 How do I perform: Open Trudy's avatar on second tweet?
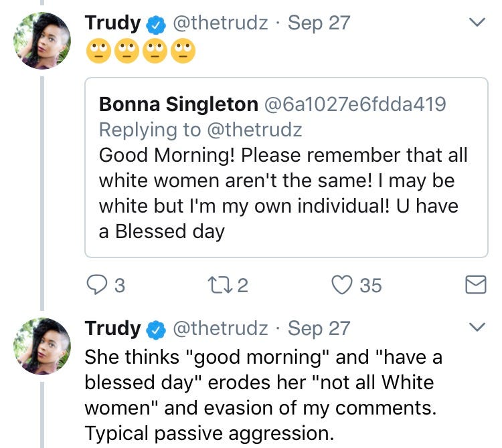pyautogui.click(x=42, y=346)
